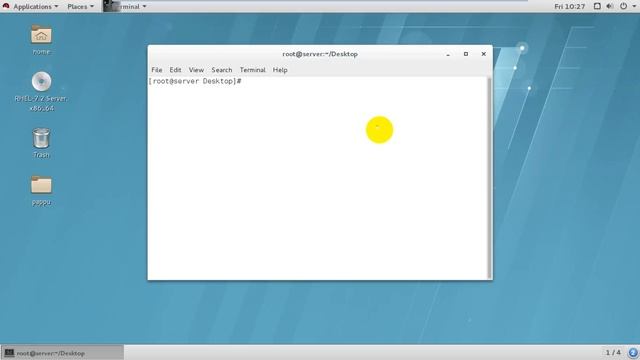
Task: Click root@server:~/Desktop taskbar button
Action: click(x=63, y=353)
